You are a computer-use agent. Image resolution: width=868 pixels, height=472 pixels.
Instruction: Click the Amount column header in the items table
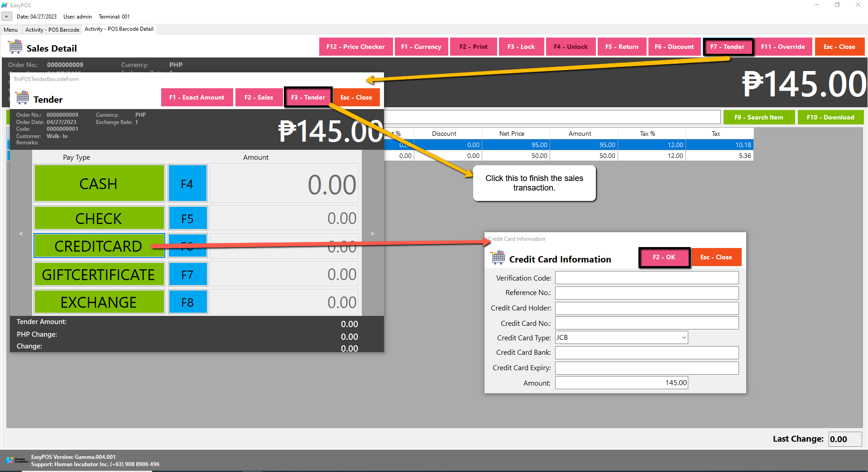tap(584, 133)
